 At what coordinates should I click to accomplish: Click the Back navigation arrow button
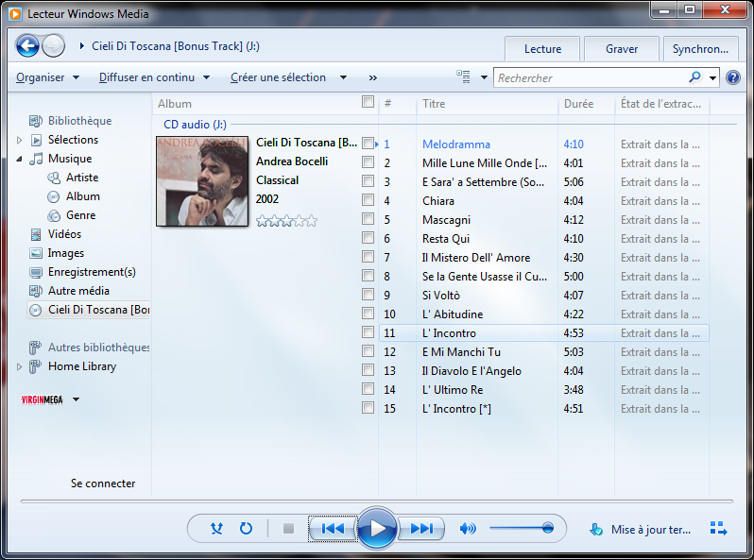[x=28, y=46]
